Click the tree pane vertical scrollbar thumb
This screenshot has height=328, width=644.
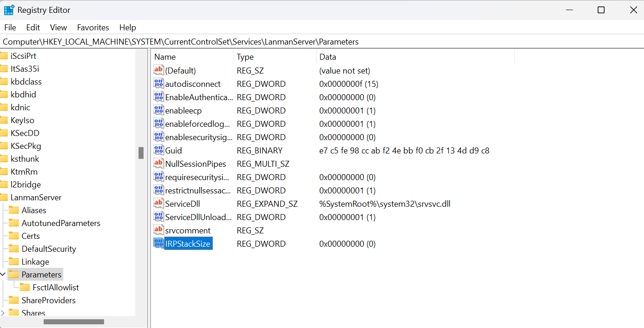point(141,153)
